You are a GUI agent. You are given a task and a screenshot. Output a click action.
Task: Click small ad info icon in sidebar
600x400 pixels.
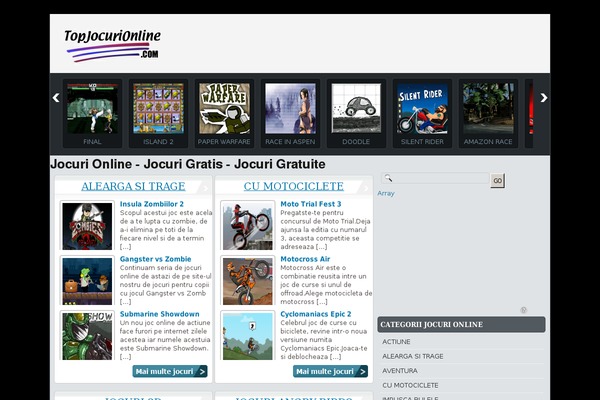click(523, 310)
